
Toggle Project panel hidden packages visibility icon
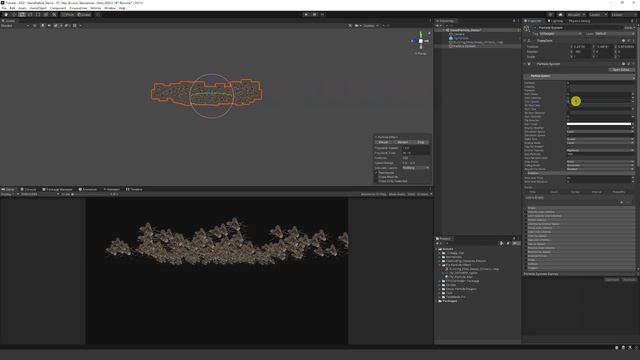516,243
